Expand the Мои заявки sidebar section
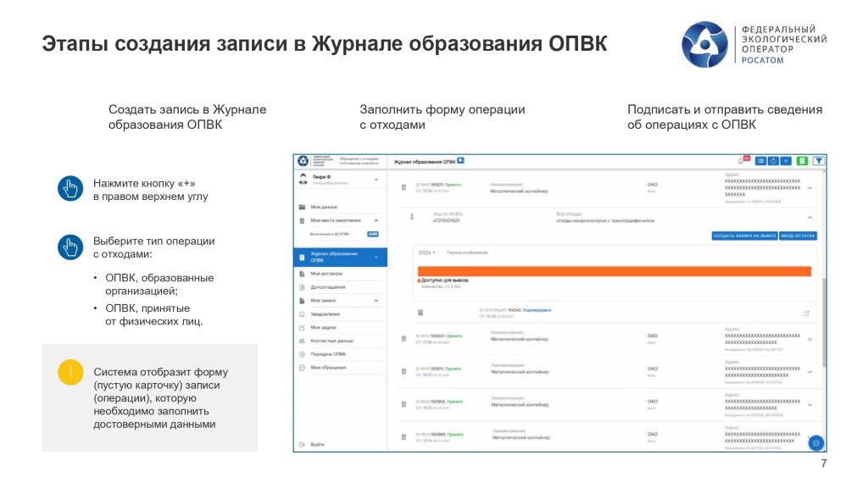The height and width of the screenshot is (488, 868). 376,300
